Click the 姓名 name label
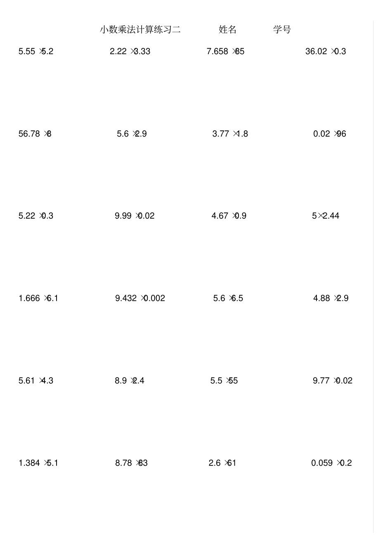The image size is (392, 555). [227, 30]
